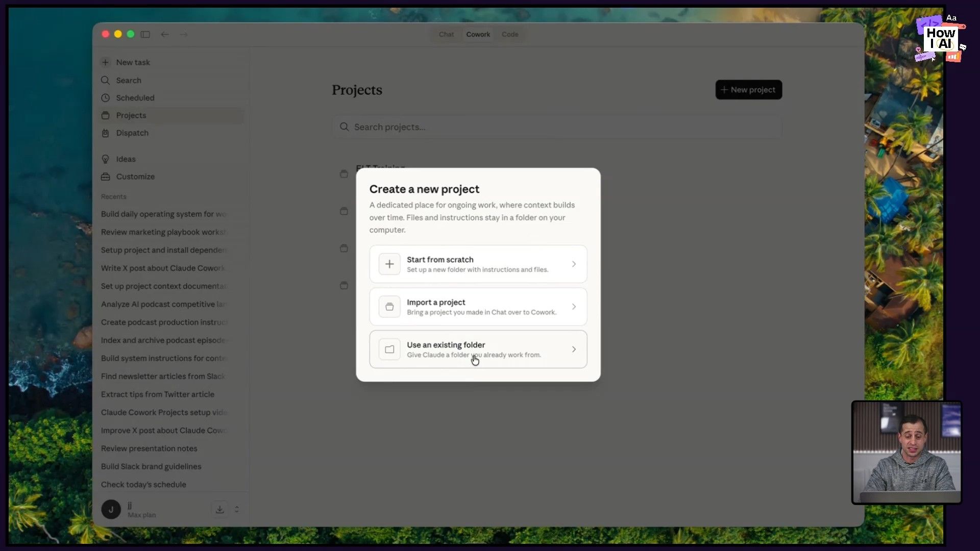Open recent 'Claude Cowork Projects setup'
The image size is (980, 551).
point(164,412)
